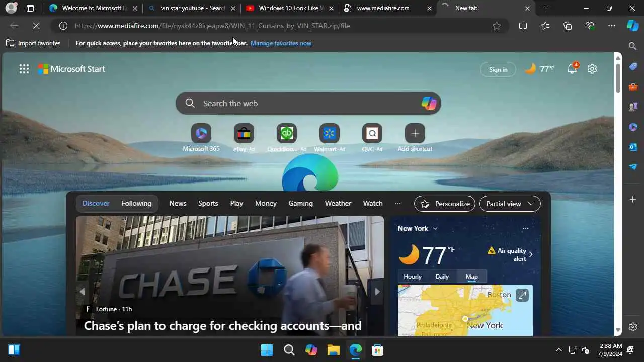Screen dimensions: 644x362
Task: Expand the New York location chevron
Action: click(435, 228)
